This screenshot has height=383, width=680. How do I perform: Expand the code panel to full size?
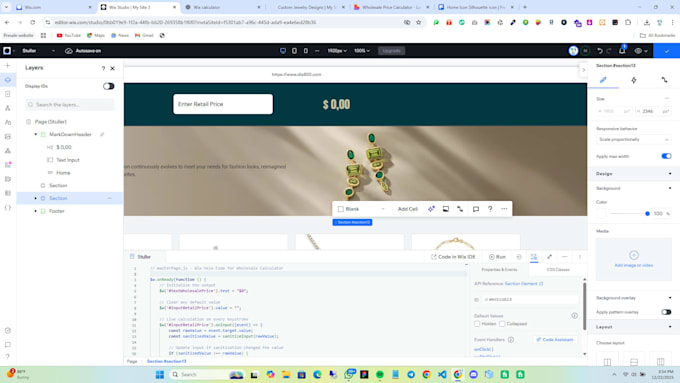click(x=549, y=257)
